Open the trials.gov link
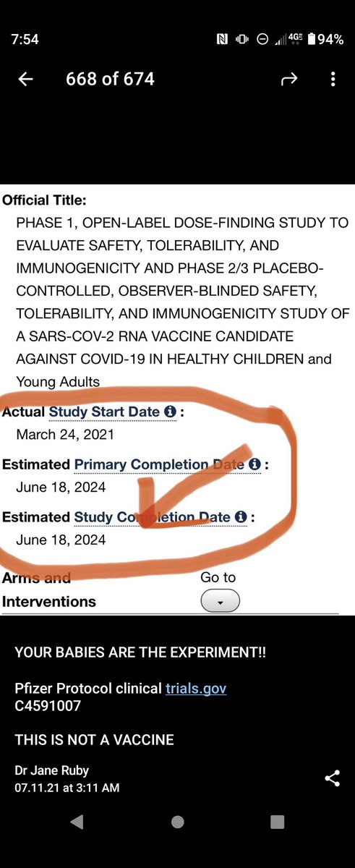This screenshot has width=355, height=868. pyautogui.click(x=195, y=688)
